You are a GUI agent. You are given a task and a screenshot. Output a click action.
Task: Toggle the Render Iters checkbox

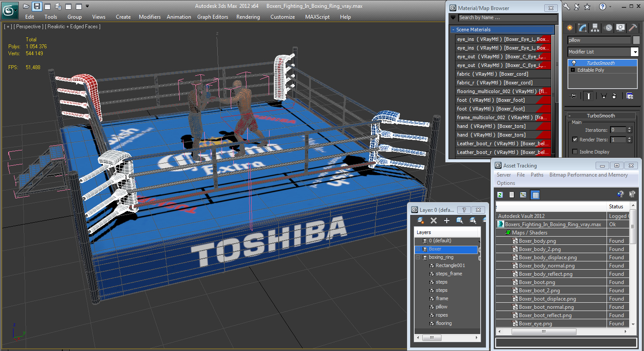pos(575,140)
